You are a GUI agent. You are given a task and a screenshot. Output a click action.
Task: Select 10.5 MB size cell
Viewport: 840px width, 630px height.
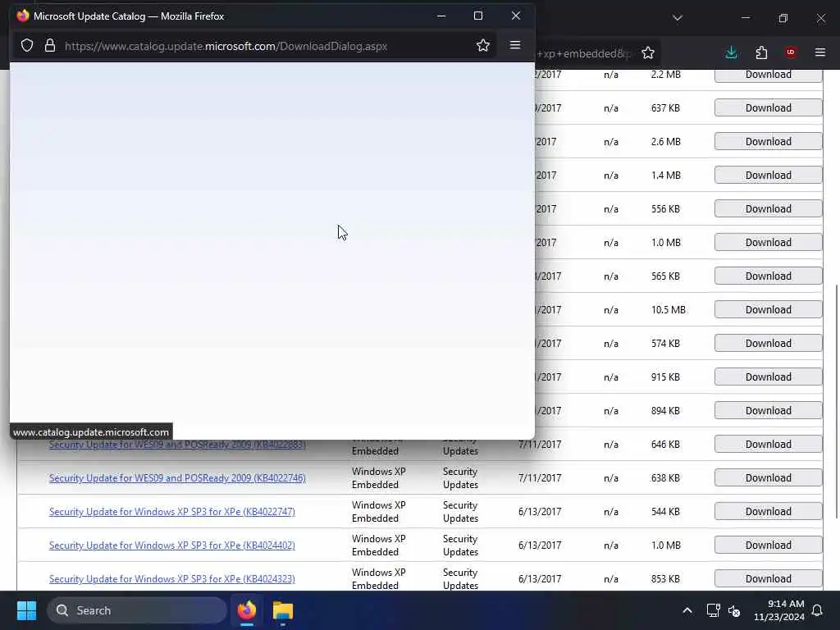668,309
